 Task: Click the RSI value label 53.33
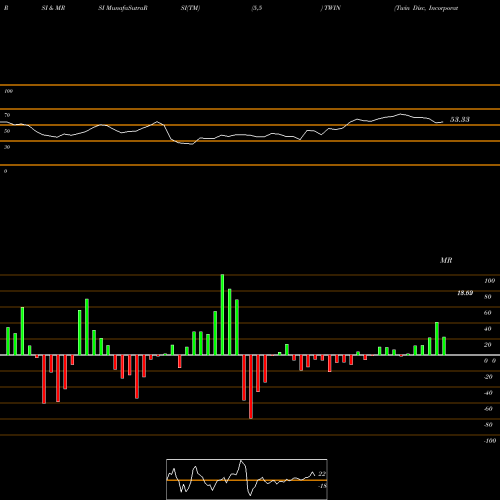(x=460, y=120)
